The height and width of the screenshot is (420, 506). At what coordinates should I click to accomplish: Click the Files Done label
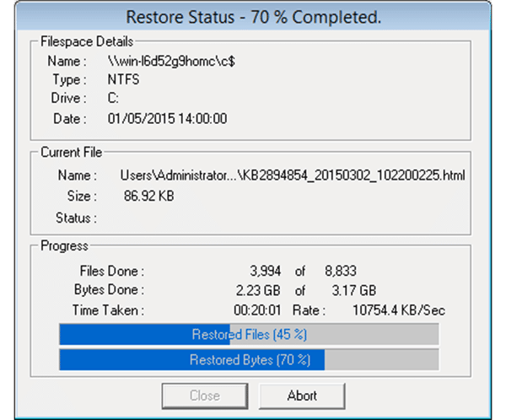coord(112,271)
